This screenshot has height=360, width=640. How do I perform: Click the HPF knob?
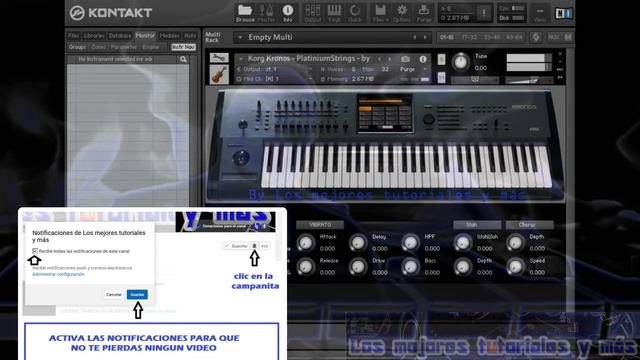click(410, 242)
